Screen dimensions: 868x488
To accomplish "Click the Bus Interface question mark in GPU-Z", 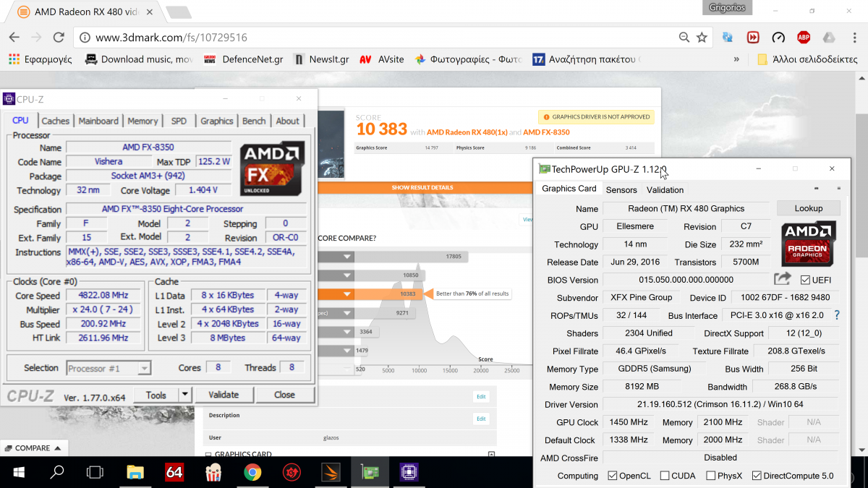I will click(838, 315).
